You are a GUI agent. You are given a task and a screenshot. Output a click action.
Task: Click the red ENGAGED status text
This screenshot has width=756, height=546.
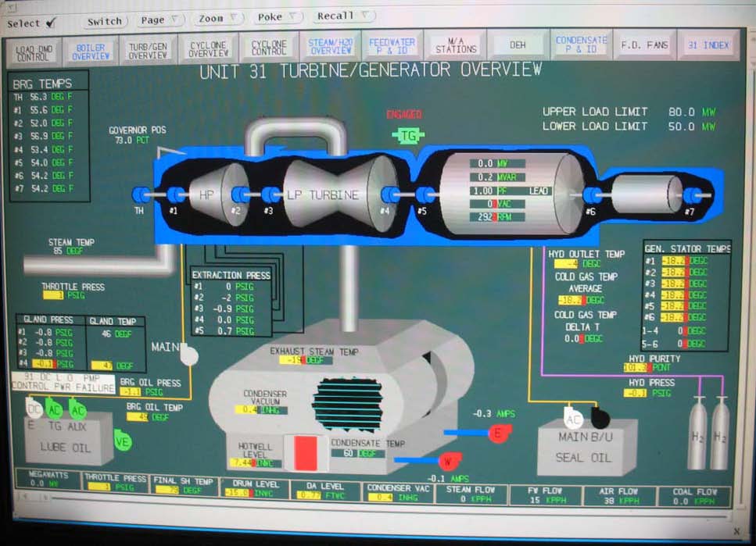pos(404,114)
